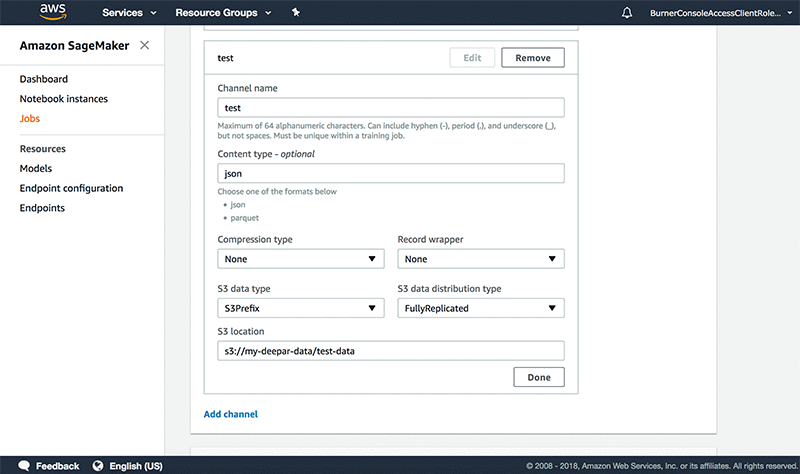Click the parquet format hint
The image size is (800, 474).
coord(244,218)
